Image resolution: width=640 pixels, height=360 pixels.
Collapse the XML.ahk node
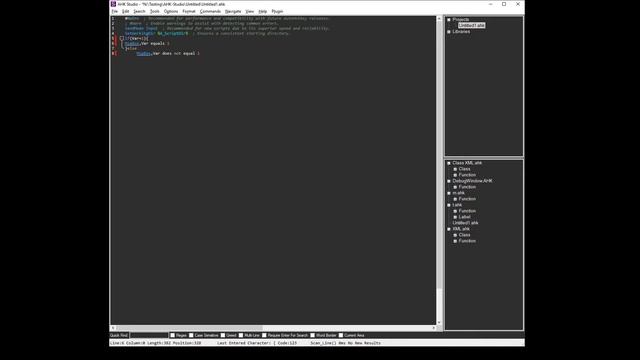point(449,229)
